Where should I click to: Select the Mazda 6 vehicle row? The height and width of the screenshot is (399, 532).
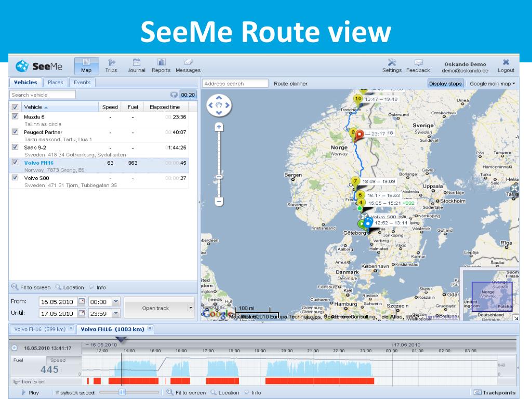pos(99,120)
